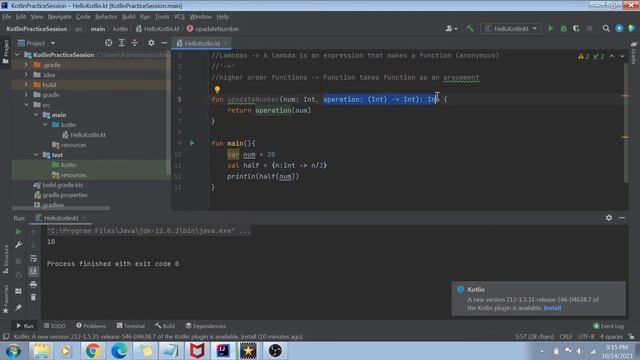Collapse all in the Project panel
640x360 pixels.
[x=134, y=43]
